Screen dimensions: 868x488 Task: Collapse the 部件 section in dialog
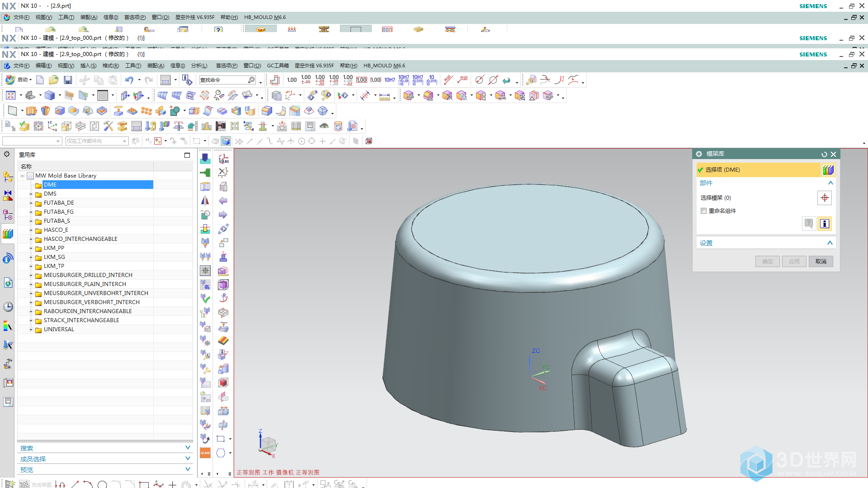[x=830, y=183]
